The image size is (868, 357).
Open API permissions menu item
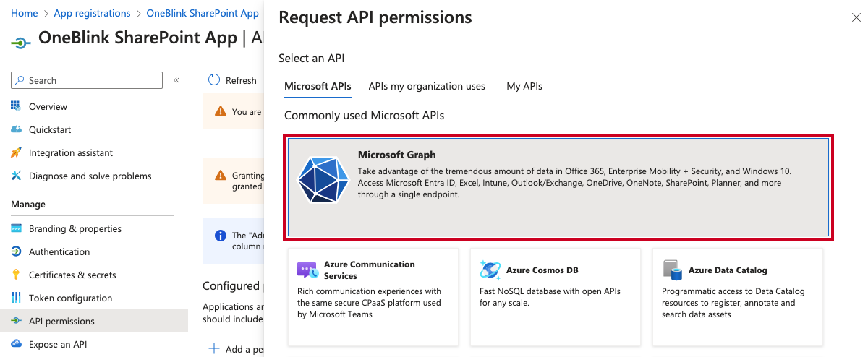(94, 321)
